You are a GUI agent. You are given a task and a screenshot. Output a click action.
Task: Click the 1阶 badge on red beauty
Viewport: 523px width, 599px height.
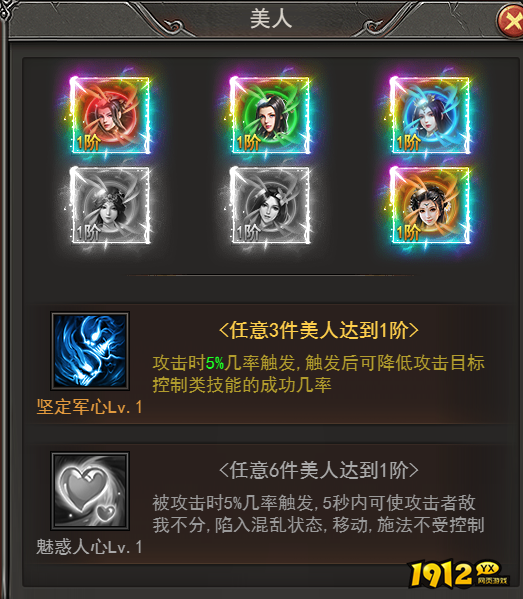[x=88, y=143]
